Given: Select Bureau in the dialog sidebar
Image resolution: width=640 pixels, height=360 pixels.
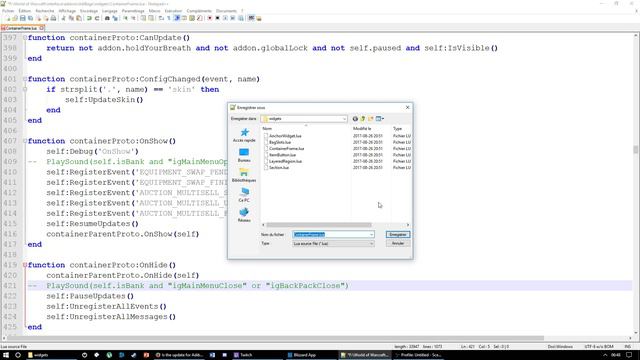Looking at the screenshot, I should pyautogui.click(x=244, y=156).
